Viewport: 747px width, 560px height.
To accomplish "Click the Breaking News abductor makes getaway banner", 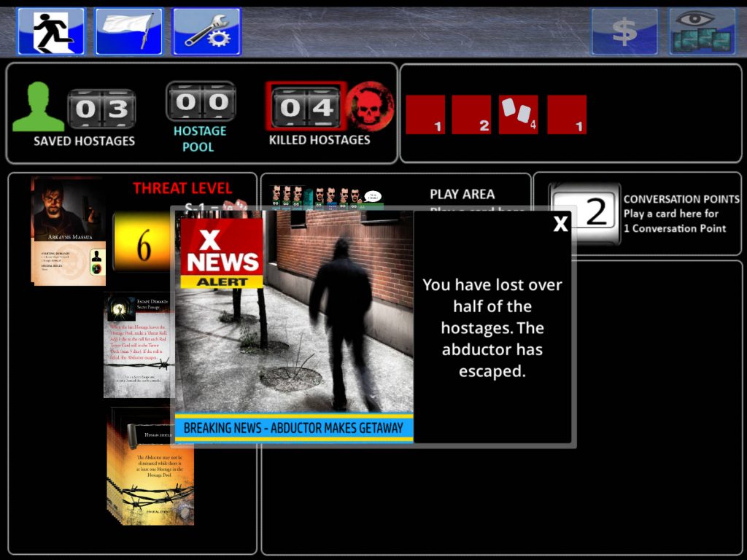I will (x=294, y=427).
